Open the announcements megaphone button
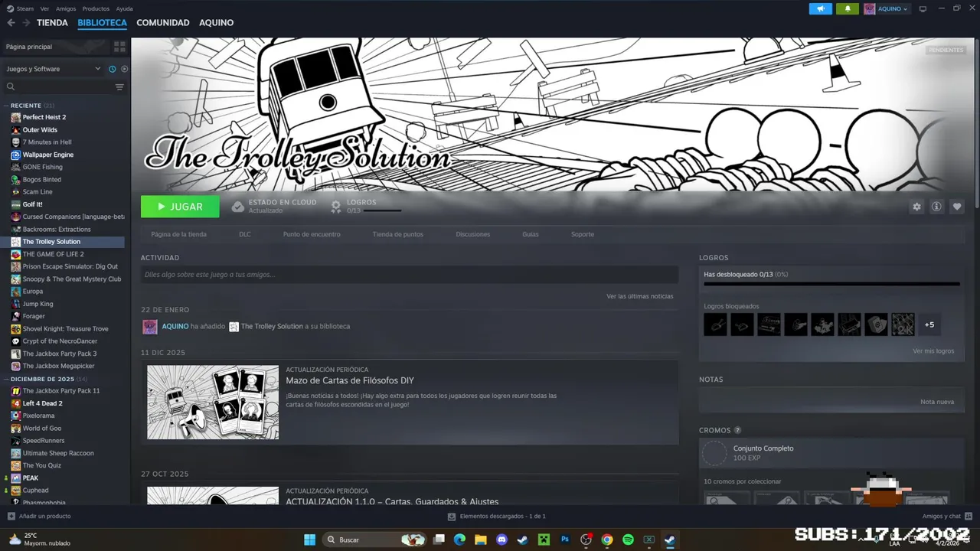This screenshot has height=551, width=980. tap(820, 8)
